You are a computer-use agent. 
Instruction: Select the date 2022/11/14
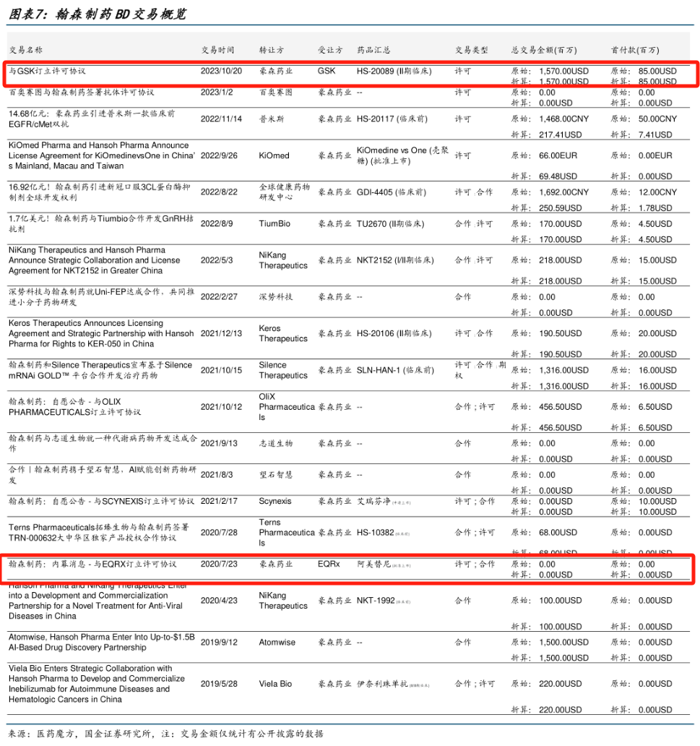[x=221, y=119]
